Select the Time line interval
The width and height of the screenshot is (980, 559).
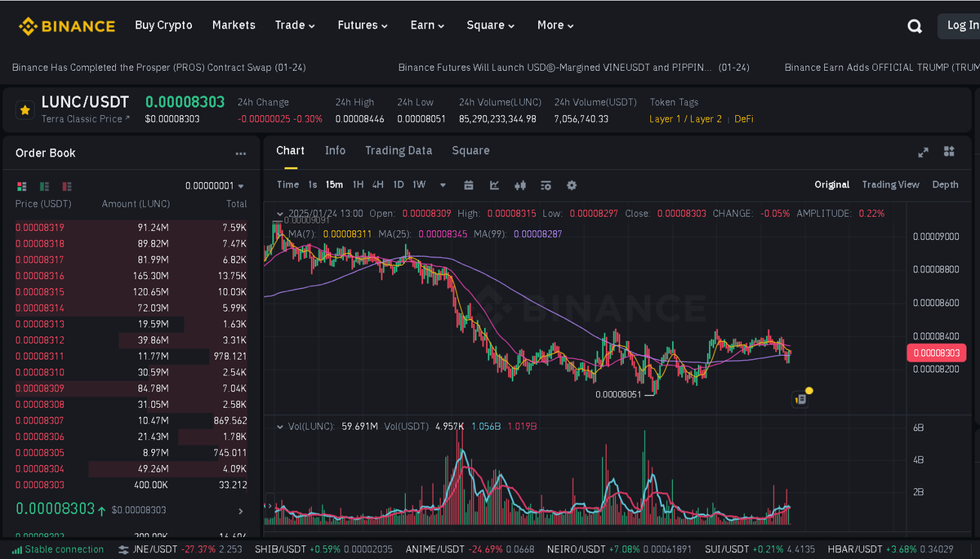[287, 184]
